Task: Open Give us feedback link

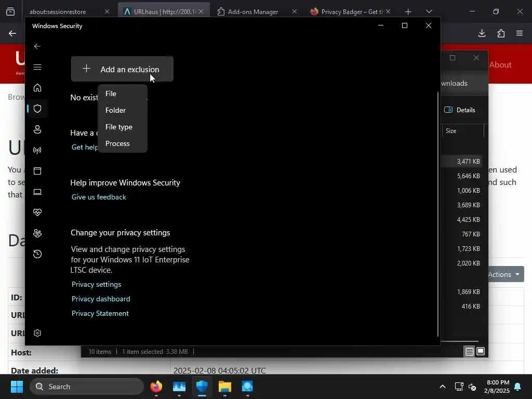Action: tap(99, 197)
